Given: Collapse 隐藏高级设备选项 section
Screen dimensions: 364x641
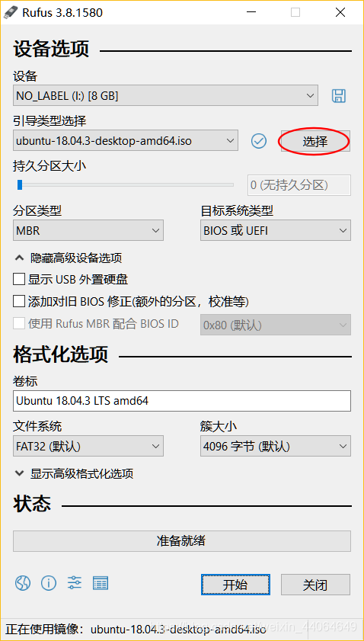Looking at the screenshot, I should tap(69, 258).
